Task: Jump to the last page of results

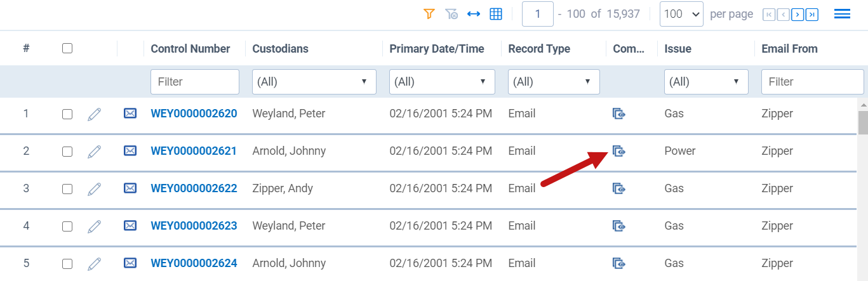Action: (812, 14)
